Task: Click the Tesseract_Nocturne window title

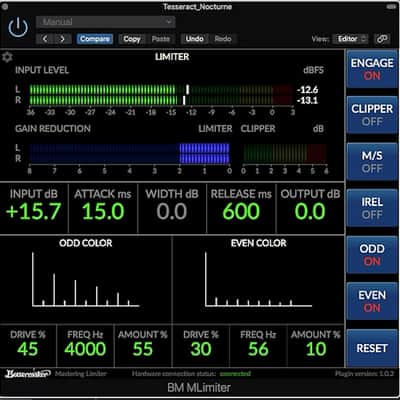Action: 197,7
